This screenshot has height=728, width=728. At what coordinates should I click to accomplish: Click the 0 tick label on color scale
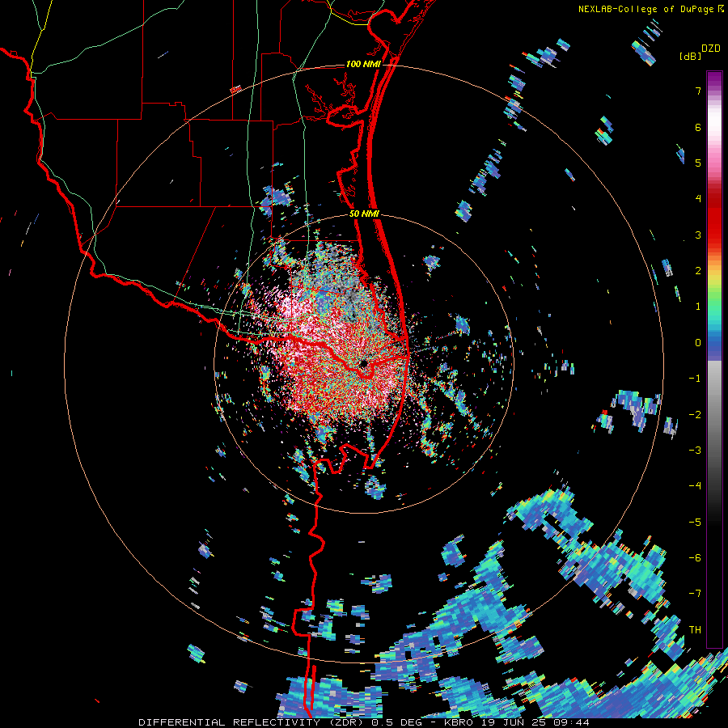coord(698,343)
